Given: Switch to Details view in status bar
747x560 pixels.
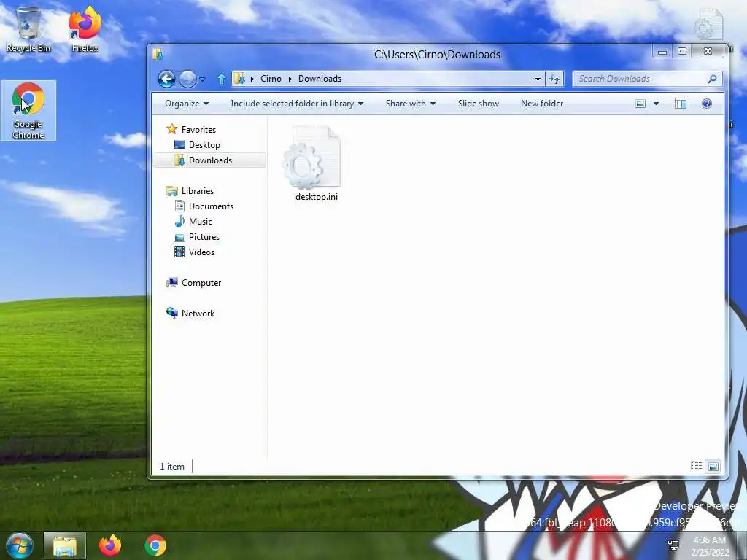Looking at the screenshot, I should (x=697, y=466).
